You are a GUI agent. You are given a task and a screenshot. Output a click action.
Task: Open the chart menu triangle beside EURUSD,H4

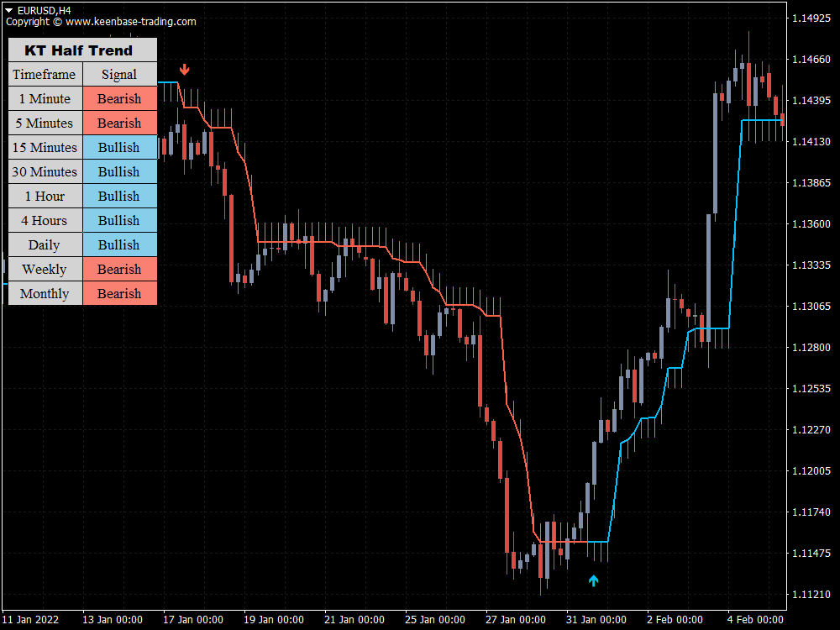tap(9, 10)
